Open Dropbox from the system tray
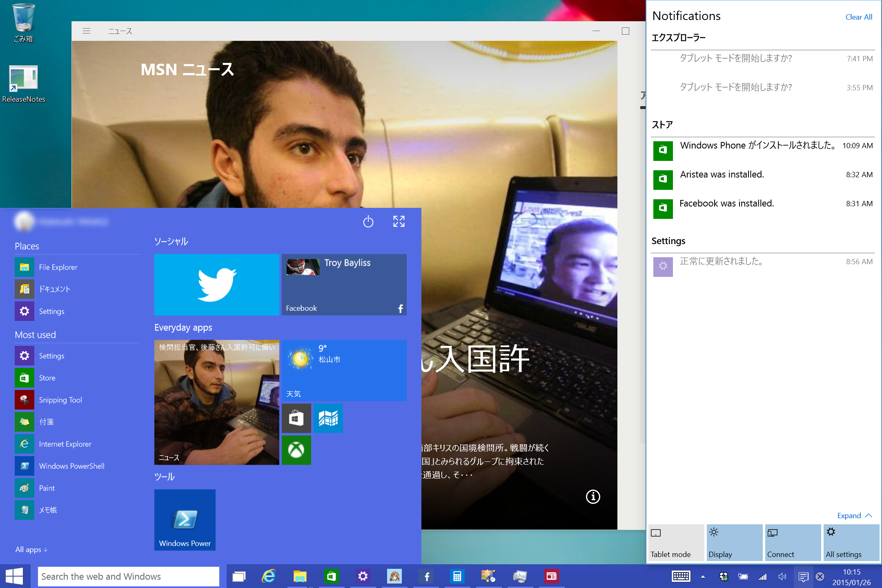Screen dimensions: 882x588 723,577
